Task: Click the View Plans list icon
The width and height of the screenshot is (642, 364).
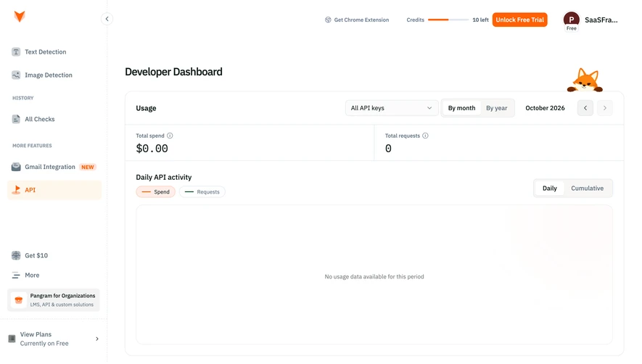Action: click(x=12, y=339)
